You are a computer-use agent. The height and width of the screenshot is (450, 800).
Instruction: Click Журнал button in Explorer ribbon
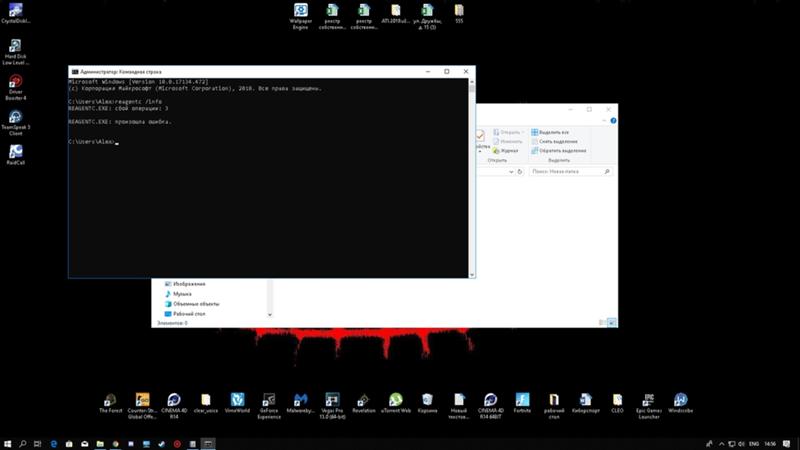(506, 151)
